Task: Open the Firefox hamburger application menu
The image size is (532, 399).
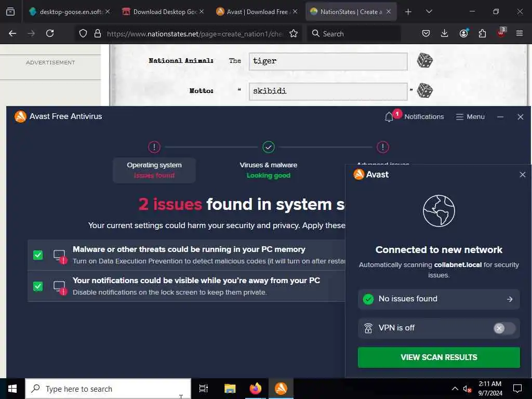Action: [520, 33]
